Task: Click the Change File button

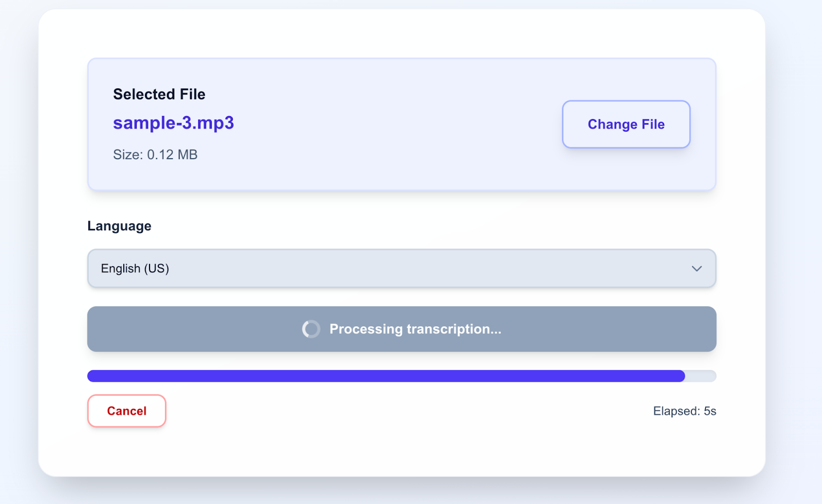Action: tap(626, 124)
